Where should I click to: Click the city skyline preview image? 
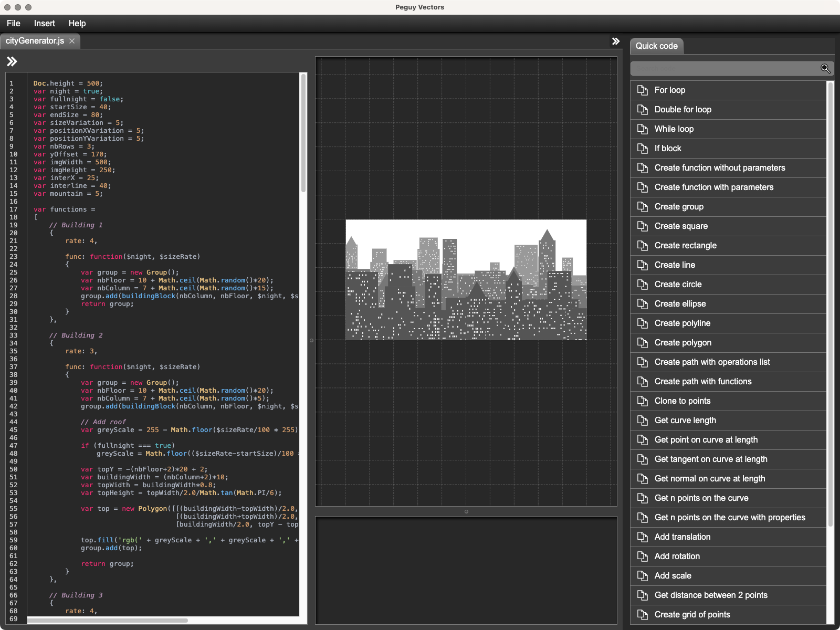(x=466, y=280)
